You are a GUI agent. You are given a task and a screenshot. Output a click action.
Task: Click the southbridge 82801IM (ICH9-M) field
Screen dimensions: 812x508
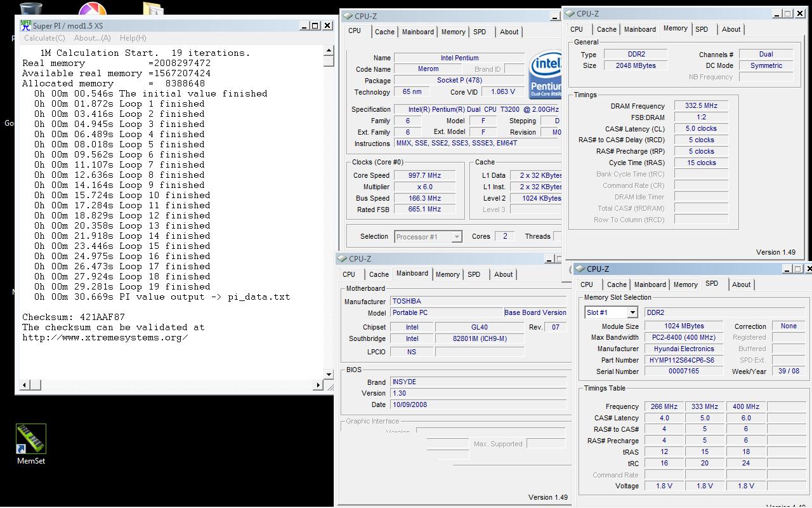click(480, 339)
